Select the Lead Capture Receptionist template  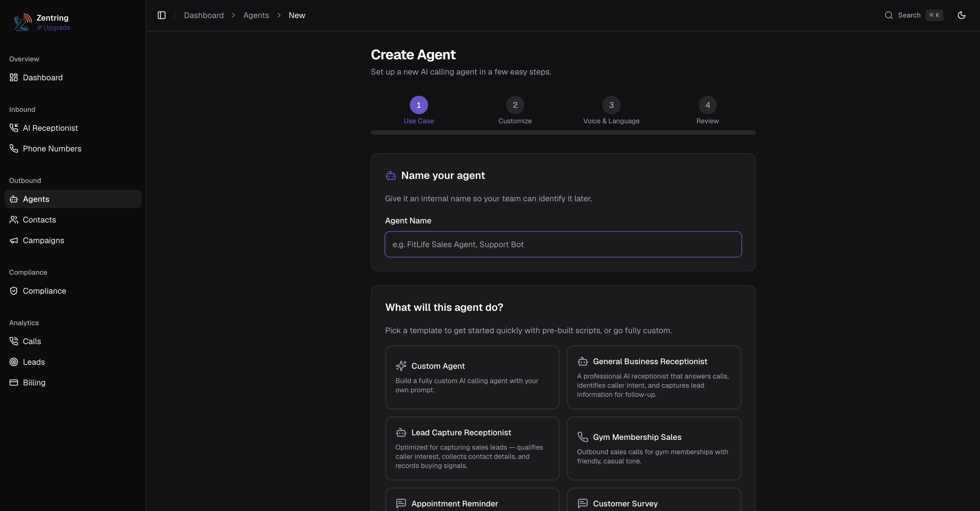pos(472,448)
